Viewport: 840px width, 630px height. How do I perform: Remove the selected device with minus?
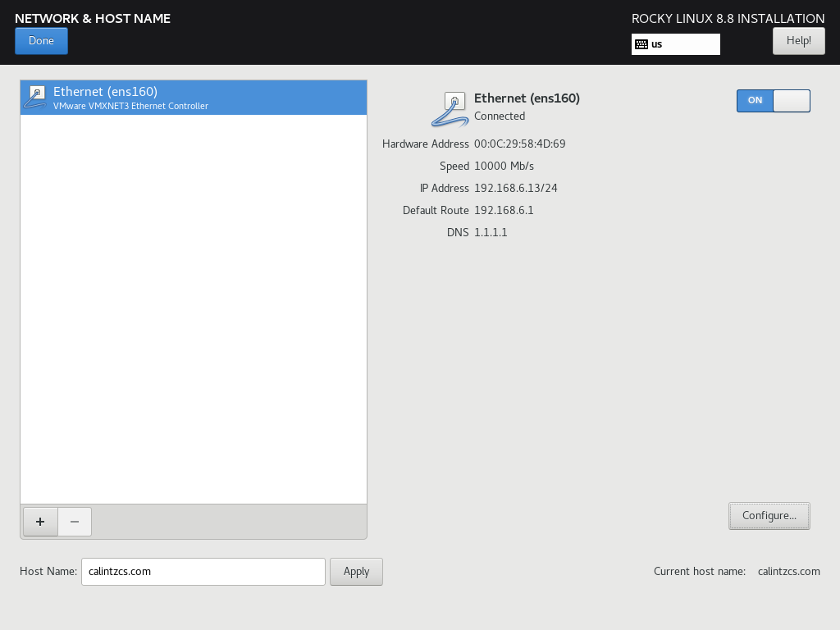point(75,521)
